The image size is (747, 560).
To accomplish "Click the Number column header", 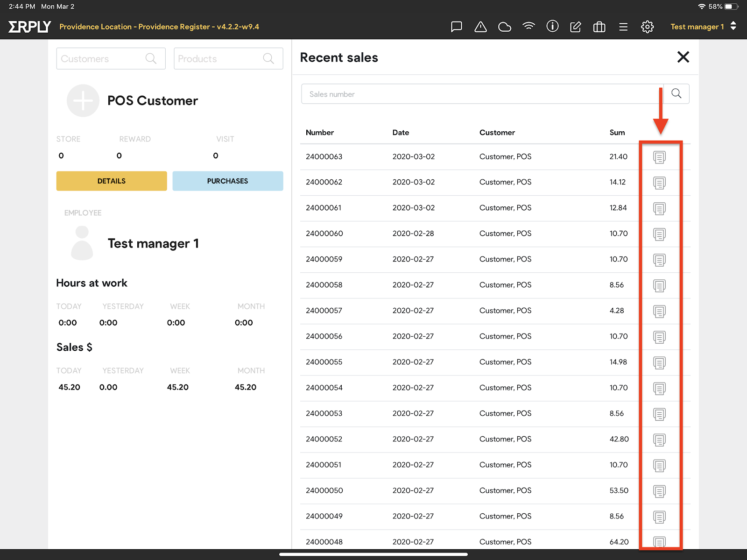I will click(x=320, y=133).
